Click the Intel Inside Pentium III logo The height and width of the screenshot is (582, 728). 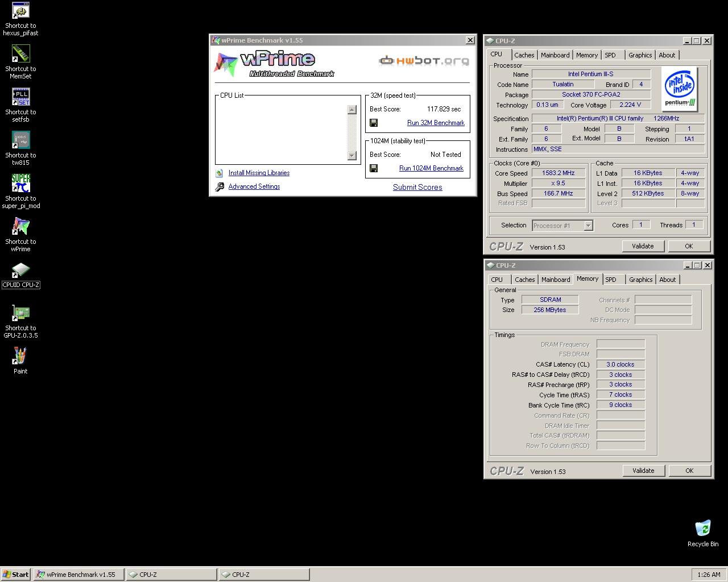680,89
